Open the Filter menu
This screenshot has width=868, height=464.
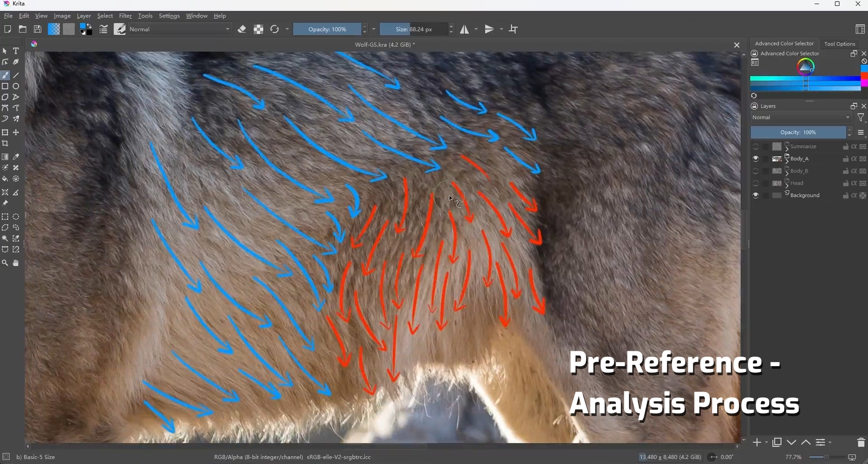click(125, 16)
